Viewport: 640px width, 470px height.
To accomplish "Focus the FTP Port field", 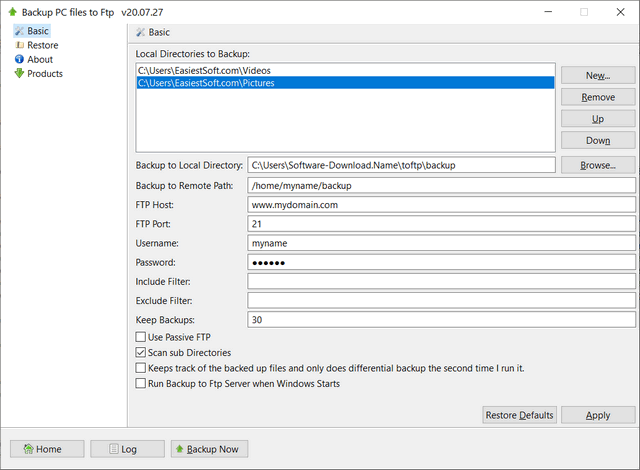I will pos(441,224).
